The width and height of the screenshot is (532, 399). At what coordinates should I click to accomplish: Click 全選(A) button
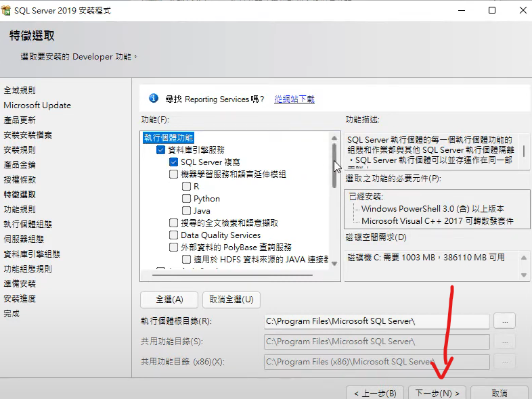(x=169, y=300)
